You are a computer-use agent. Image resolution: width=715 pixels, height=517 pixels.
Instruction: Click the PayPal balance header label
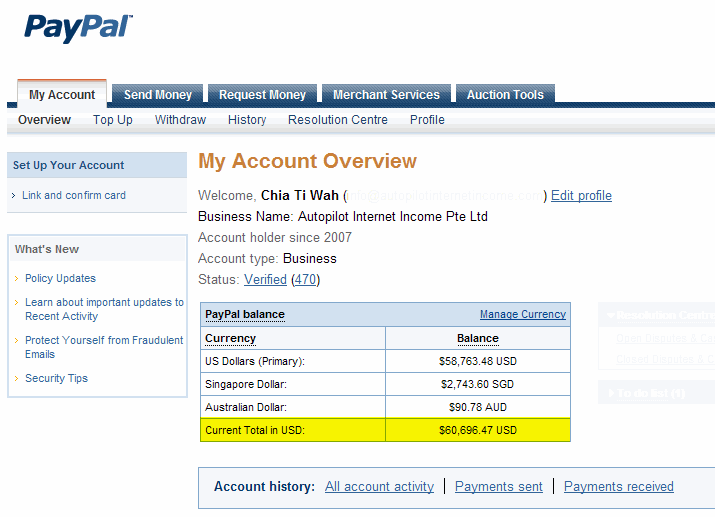click(245, 314)
